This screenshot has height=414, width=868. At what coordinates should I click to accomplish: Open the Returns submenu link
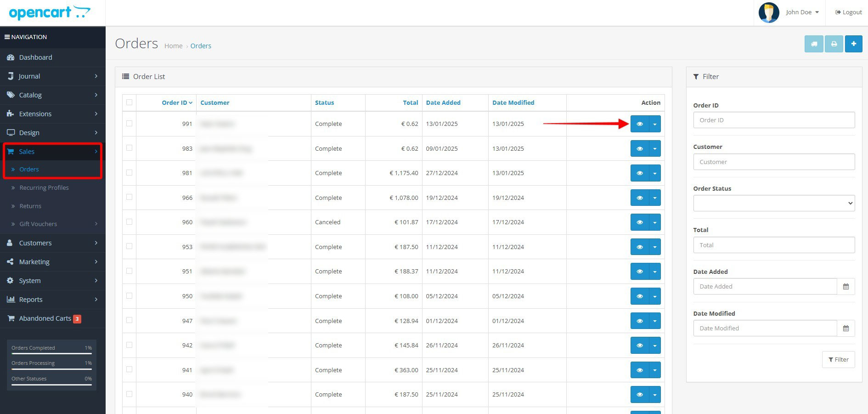coord(30,206)
